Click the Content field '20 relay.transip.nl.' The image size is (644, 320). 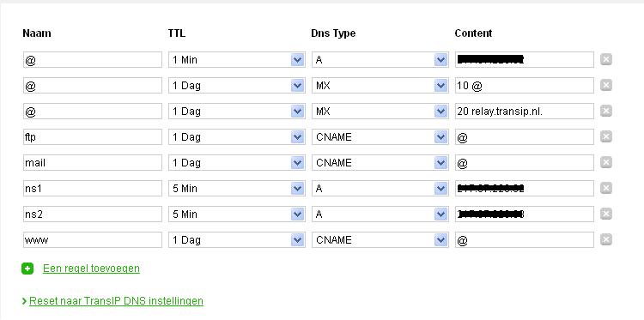pos(525,112)
